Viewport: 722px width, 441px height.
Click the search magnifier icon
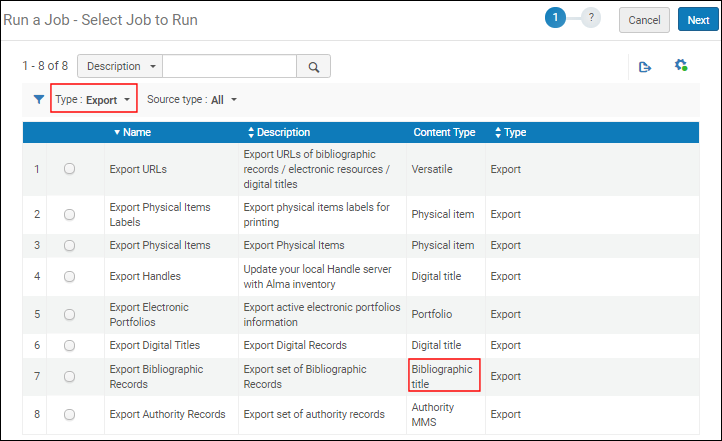(313, 67)
